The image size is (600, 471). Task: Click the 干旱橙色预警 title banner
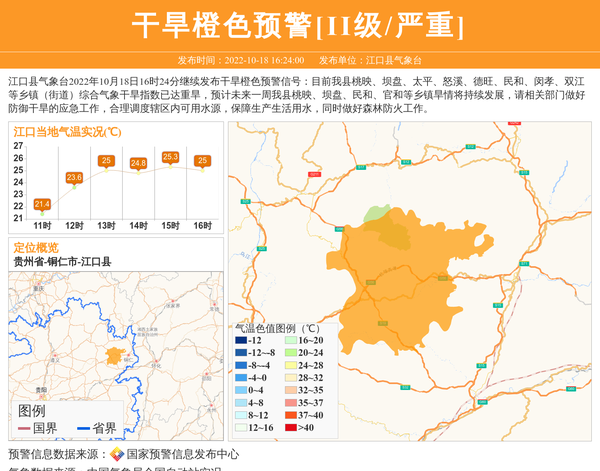click(x=299, y=25)
